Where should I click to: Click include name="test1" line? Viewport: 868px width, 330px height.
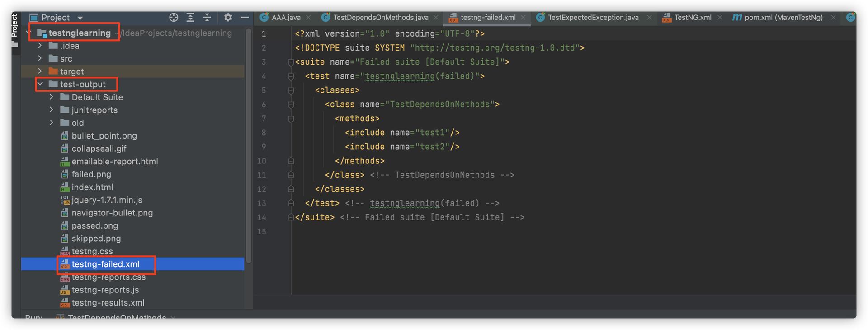(x=402, y=133)
